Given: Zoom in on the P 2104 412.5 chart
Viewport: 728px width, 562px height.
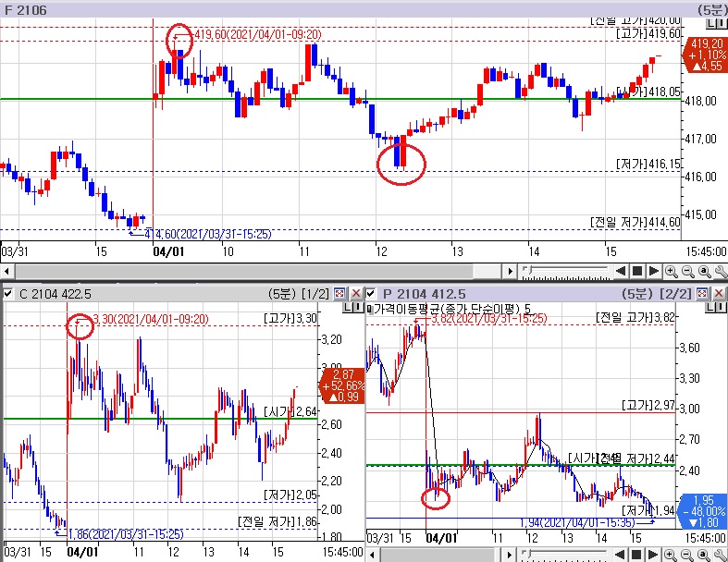Looking at the screenshot, I should (x=671, y=555).
